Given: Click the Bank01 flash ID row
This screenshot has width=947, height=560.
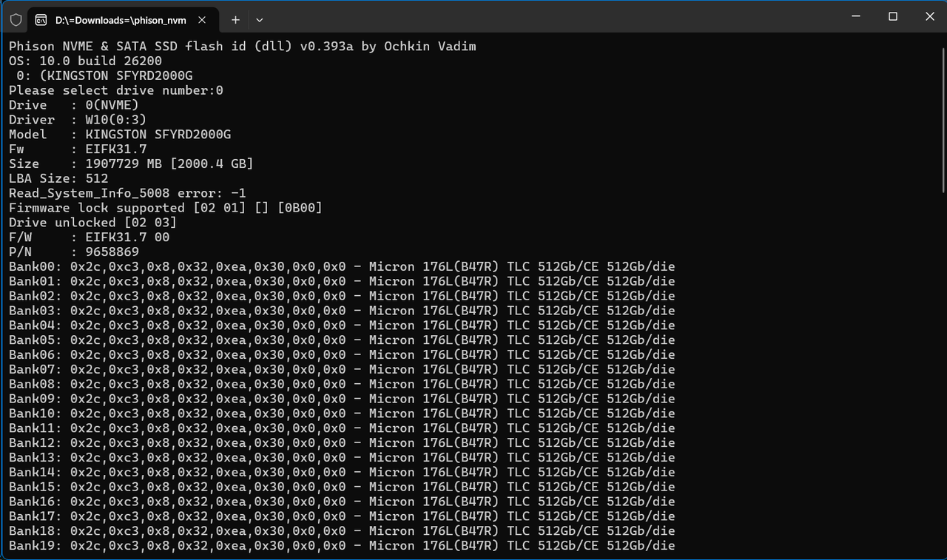Looking at the screenshot, I should (x=342, y=281).
